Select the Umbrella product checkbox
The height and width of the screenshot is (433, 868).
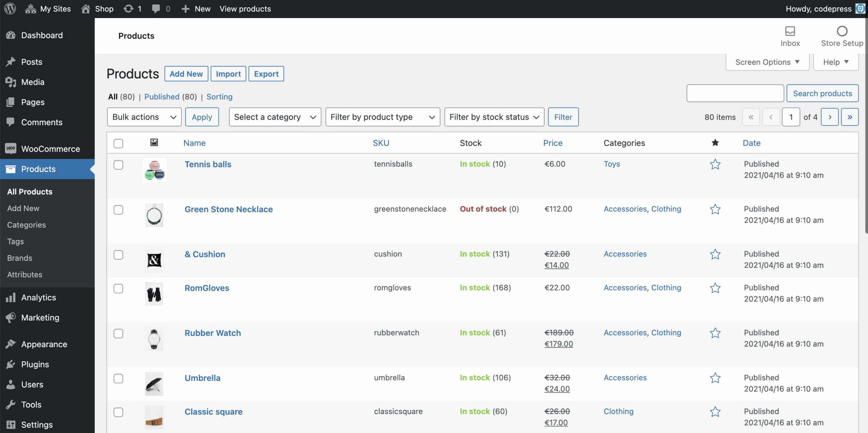click(x=118, y=378)
